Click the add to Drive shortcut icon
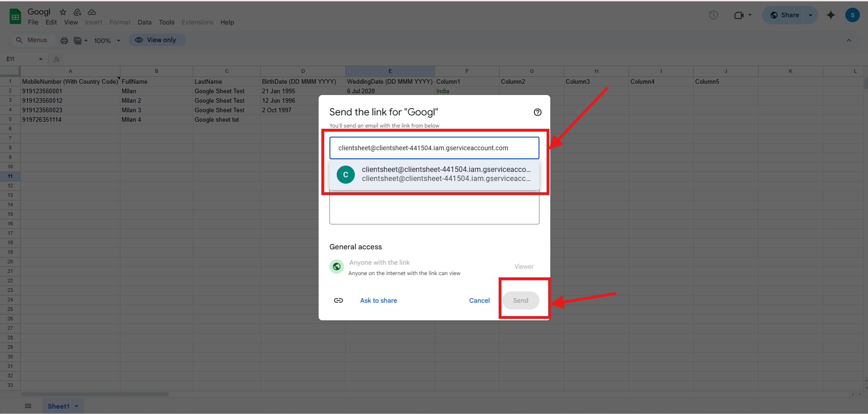868x414 pixels. tap(77, 12)
